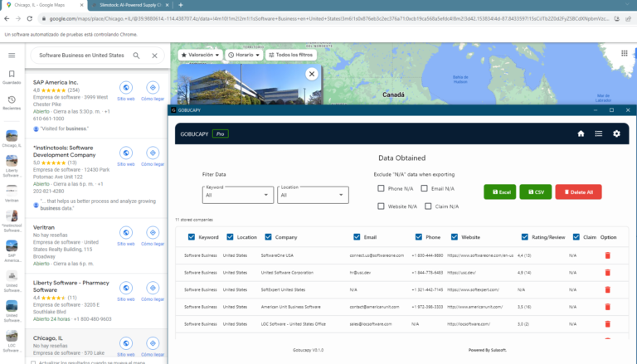Open Liberty Software sidebar thumbnail
This screenshot has height=364, width=637.
click(12, 166)
